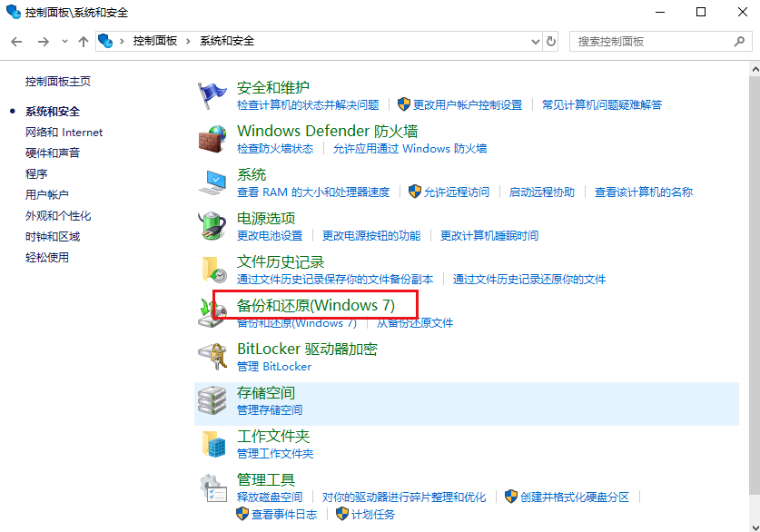760x532 pixels.
Task: Refresh the control panel view
Action: (x=551, y=42)
